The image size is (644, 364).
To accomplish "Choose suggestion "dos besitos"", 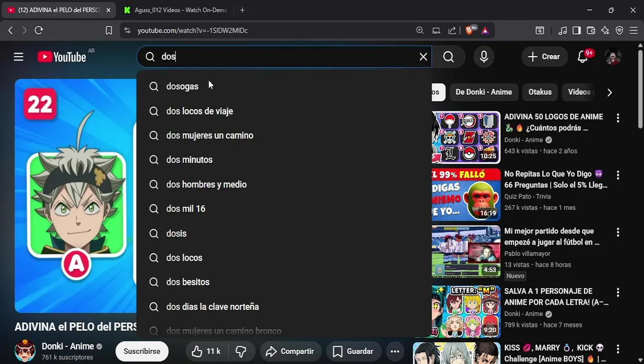I will click(284, 282).
